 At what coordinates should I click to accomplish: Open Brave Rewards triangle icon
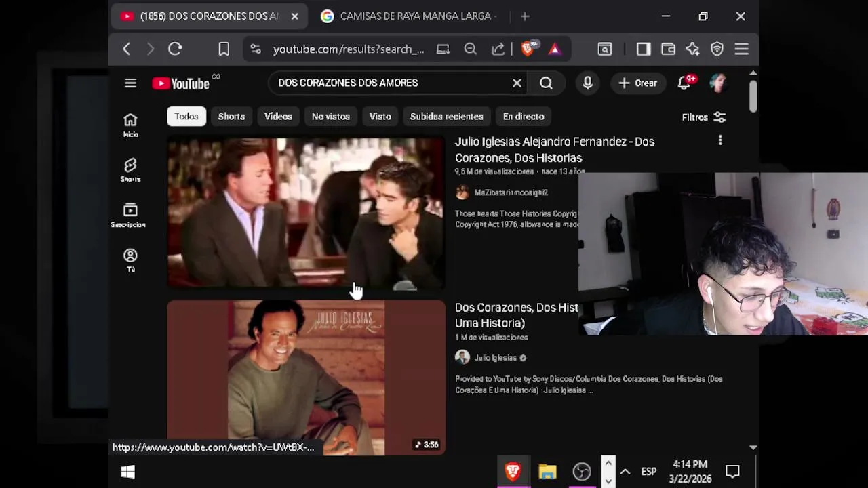point(555,49)
